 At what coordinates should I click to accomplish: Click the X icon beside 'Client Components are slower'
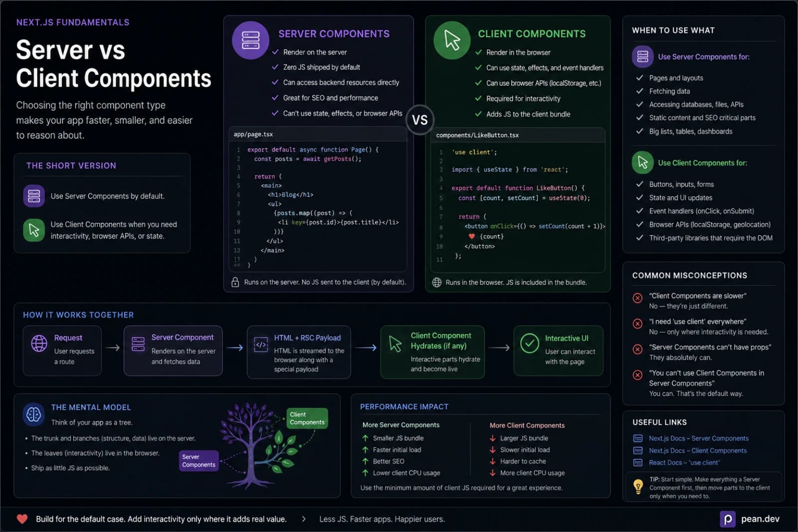coord(637,298)
